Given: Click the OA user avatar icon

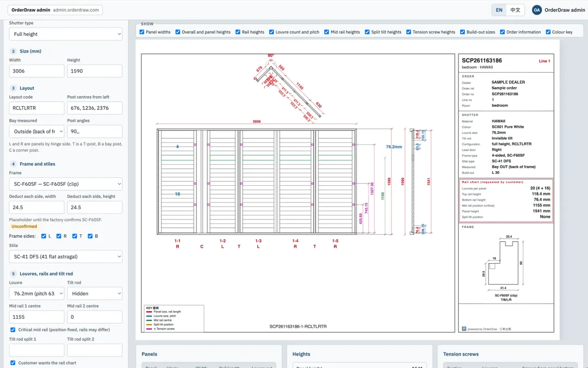Looking at the screenshot, I should click(x=537, y=10).
